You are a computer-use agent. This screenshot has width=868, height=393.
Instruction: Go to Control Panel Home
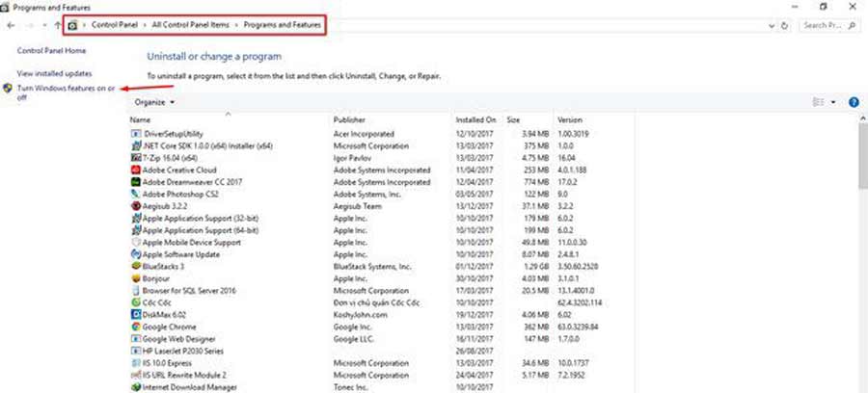pos(52,49)
